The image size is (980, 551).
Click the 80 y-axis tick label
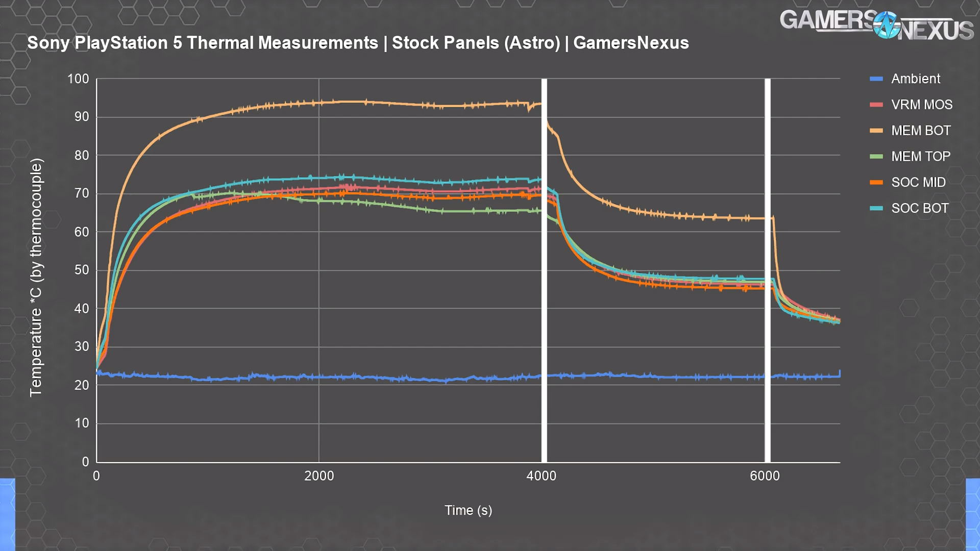(x=82, y=155)
